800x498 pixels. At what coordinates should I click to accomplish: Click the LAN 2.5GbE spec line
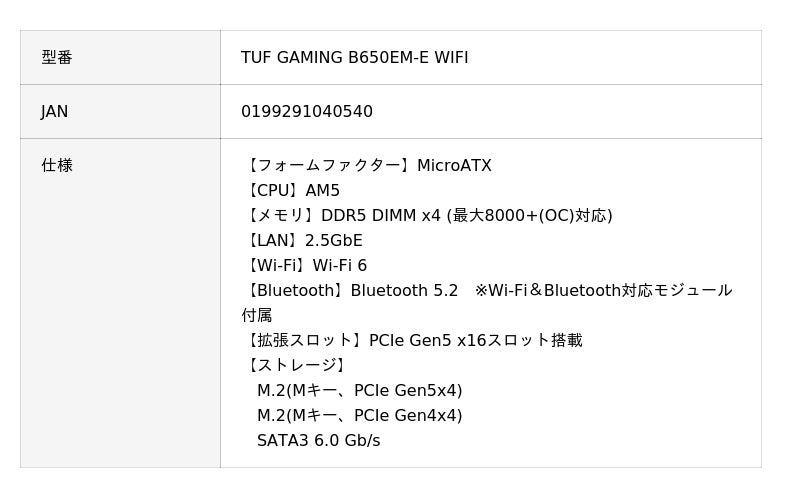(x=303, y=241)
